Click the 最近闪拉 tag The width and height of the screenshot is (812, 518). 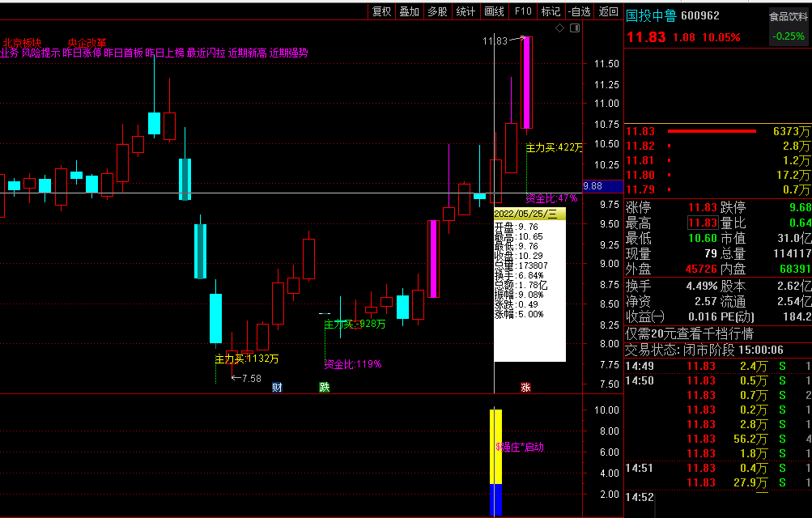click(206, 53)
